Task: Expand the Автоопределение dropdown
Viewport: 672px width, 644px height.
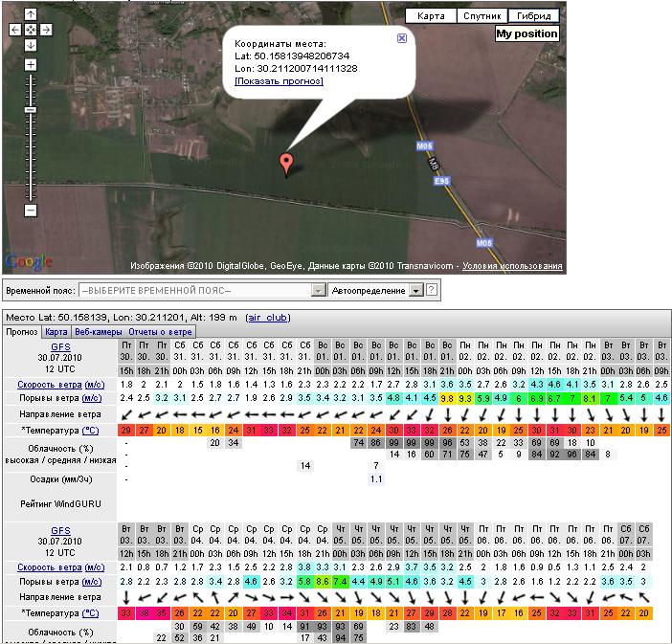Action: [x=415, y=290]
